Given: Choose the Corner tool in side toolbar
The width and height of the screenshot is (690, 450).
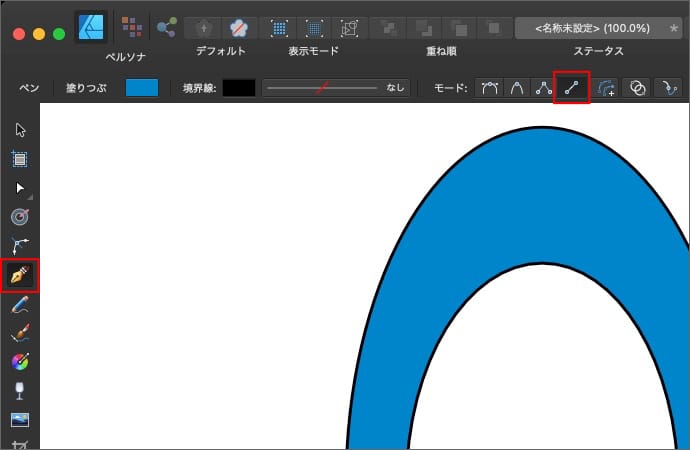Looking at the screenshot, I should [20, 245].
